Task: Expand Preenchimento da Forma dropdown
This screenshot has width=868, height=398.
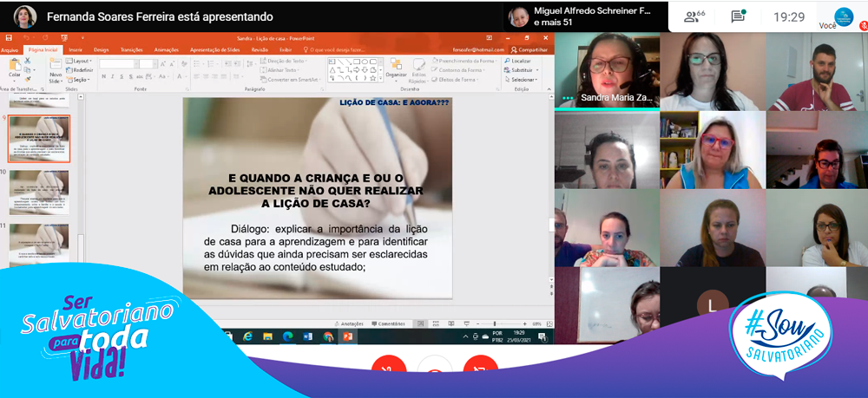Action: pos(464,61)
